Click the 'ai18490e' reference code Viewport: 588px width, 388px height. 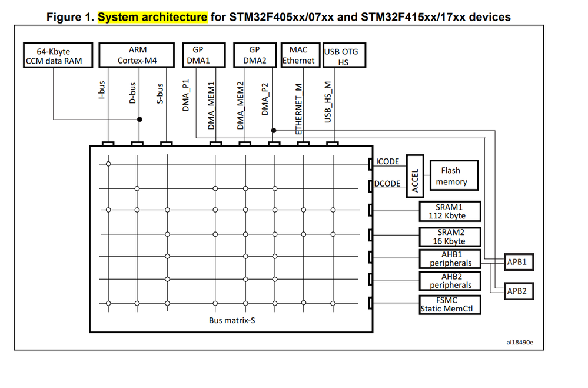click(520, 342)
